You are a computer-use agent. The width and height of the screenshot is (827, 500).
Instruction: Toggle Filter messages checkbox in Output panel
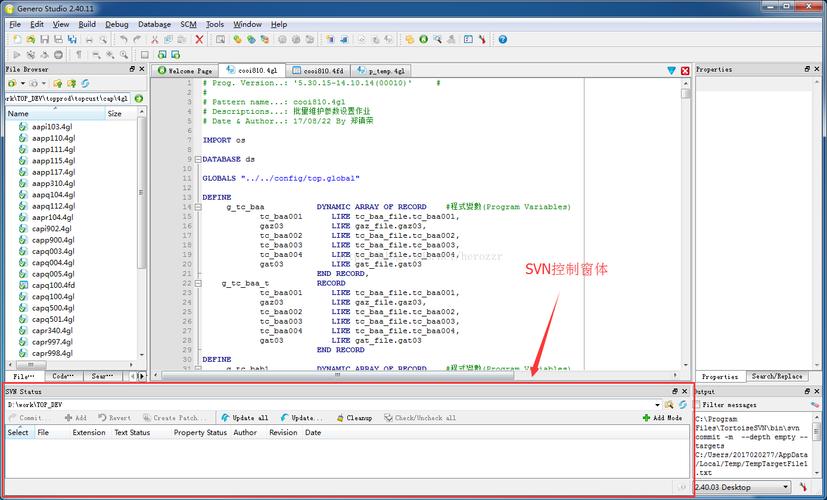(698, 405)
